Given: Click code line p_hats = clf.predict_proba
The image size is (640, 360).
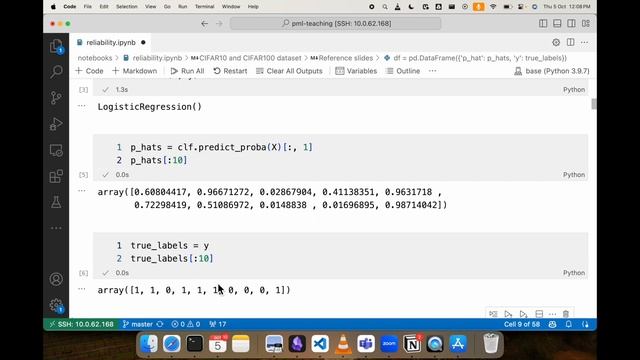Looking at the screenshot, I should [221, 147].
